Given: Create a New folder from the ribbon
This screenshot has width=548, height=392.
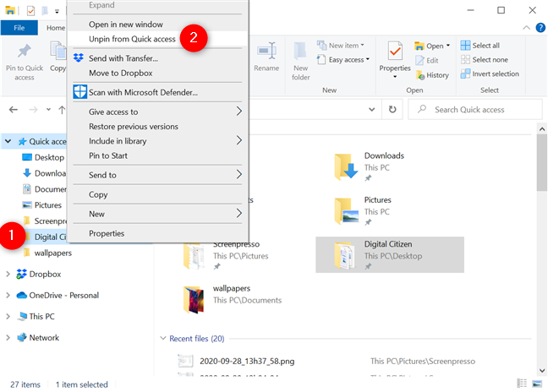Looking at the screenshot, I should (x=300, y=62).
